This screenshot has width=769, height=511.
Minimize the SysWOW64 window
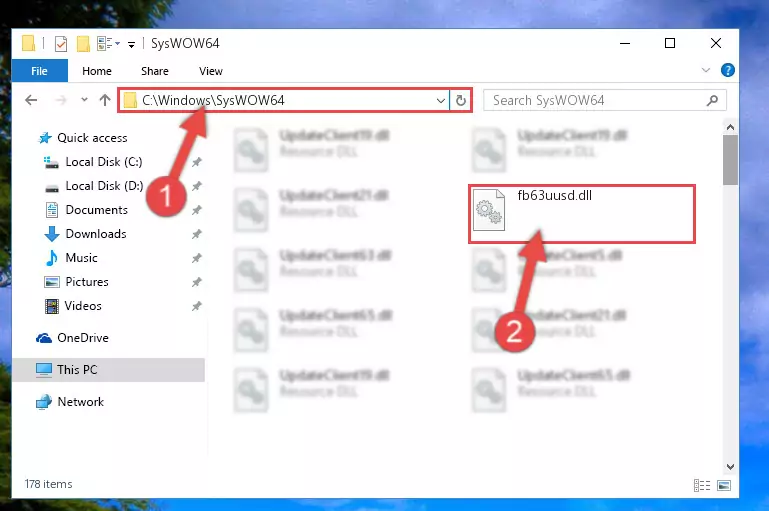click(x=625, y=43)
